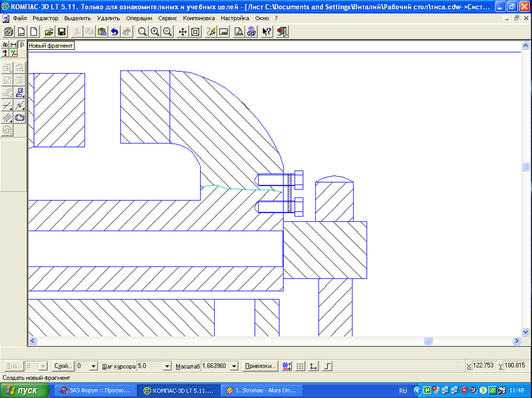
Task: Click the Save diskette icon
Action: pos(61,32)
